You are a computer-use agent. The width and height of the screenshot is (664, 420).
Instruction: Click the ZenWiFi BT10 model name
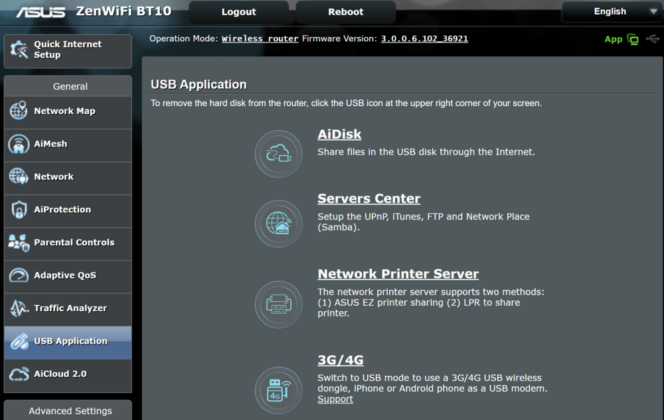(x=124, y=11)
